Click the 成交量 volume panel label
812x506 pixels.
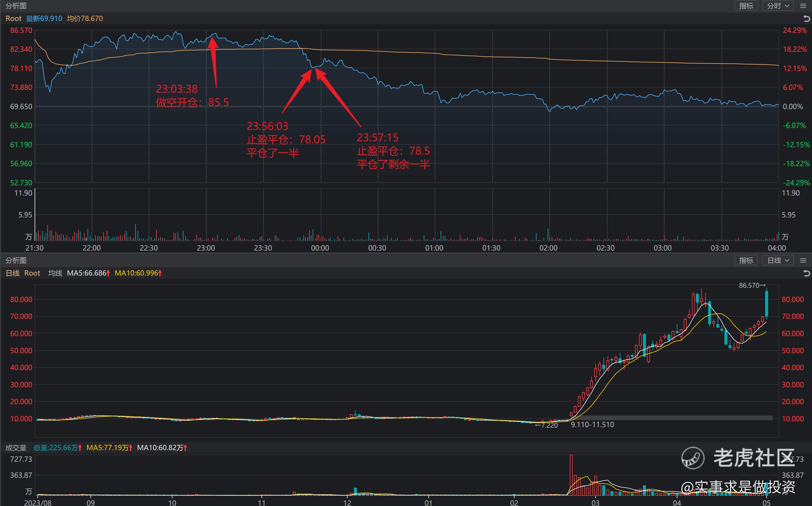[x=16, y=448]
